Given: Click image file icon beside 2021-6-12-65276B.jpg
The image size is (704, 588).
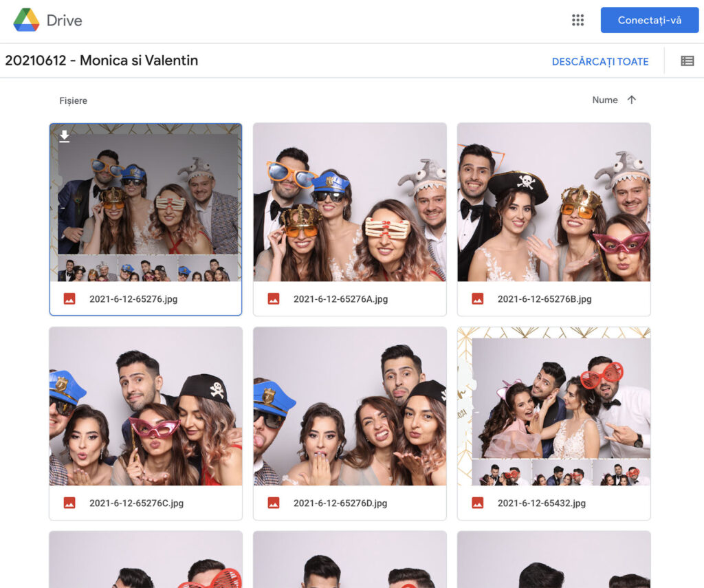Looking at the screenshot, I should pyautogui.click(x=477, y=299).
